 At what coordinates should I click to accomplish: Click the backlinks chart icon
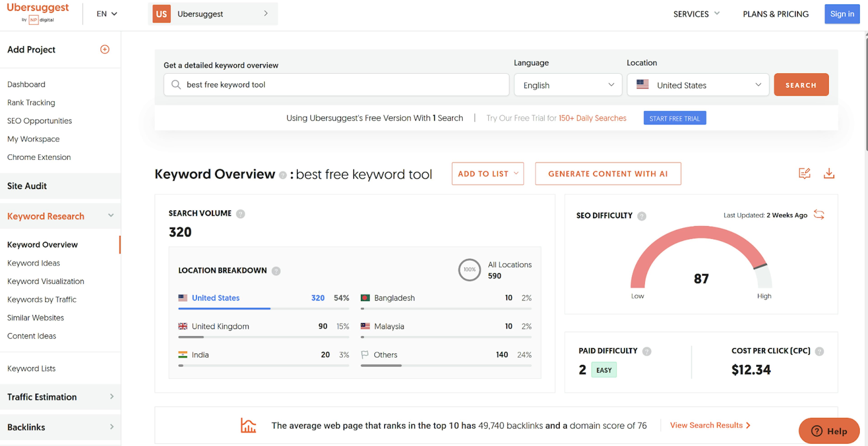248,425
